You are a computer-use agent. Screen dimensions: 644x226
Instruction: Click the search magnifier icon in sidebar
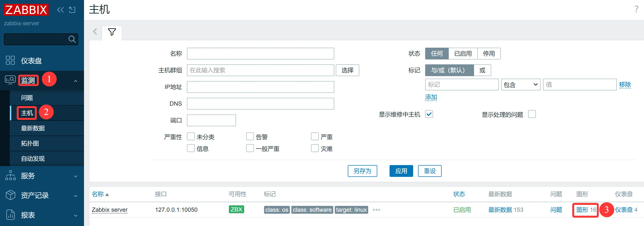(x=72, y=39)
